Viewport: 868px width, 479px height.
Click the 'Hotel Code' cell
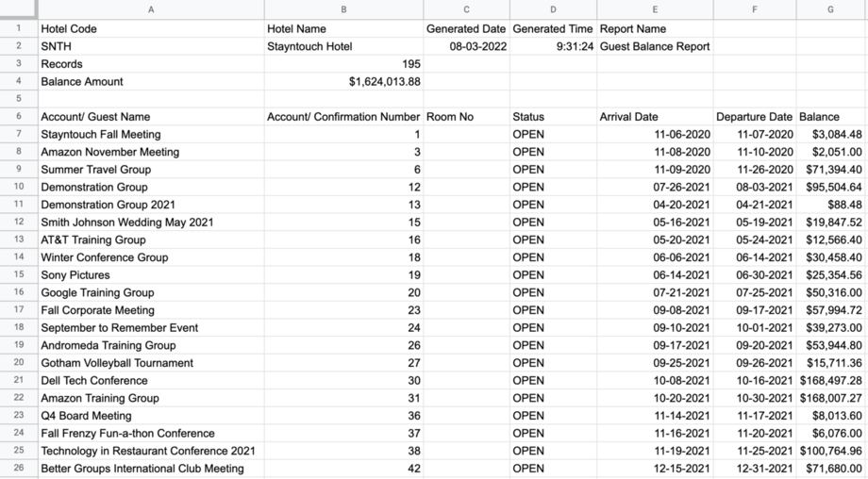click(151, 29)
